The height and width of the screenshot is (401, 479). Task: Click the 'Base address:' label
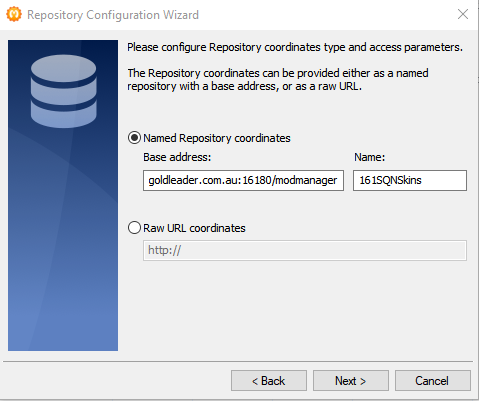click(177, 157)
